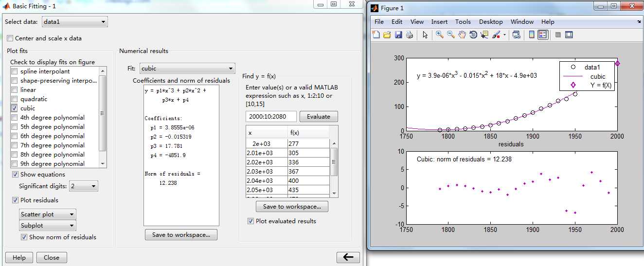Enable the Rotate 3D tool
The height and width of the screenshot is (266, 644).
[x=473, y=35]
